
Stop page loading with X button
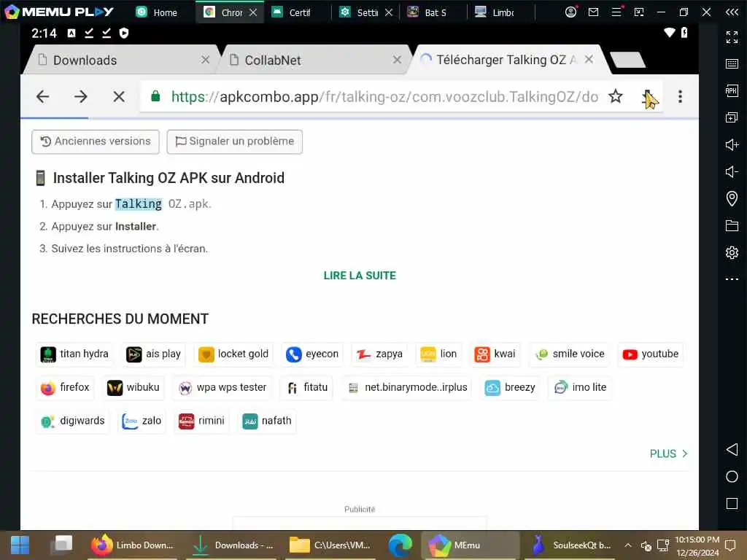(x=119, y=97)
